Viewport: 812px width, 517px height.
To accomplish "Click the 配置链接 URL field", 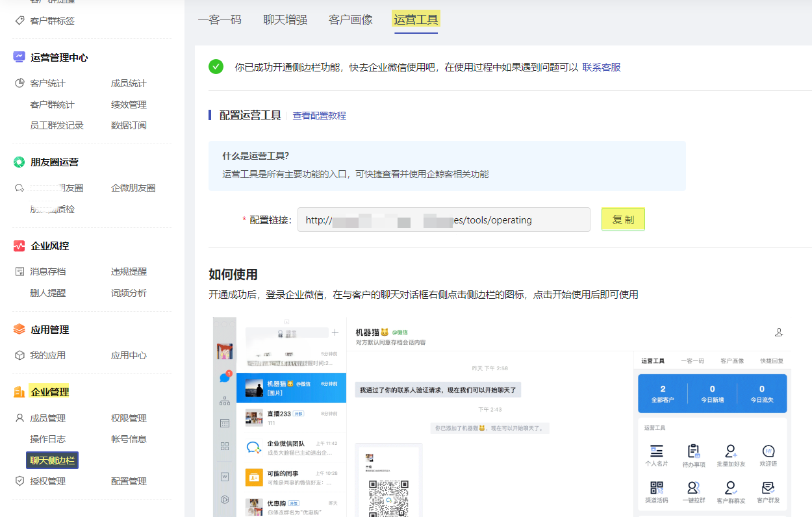I will click(x=444, y=220).
